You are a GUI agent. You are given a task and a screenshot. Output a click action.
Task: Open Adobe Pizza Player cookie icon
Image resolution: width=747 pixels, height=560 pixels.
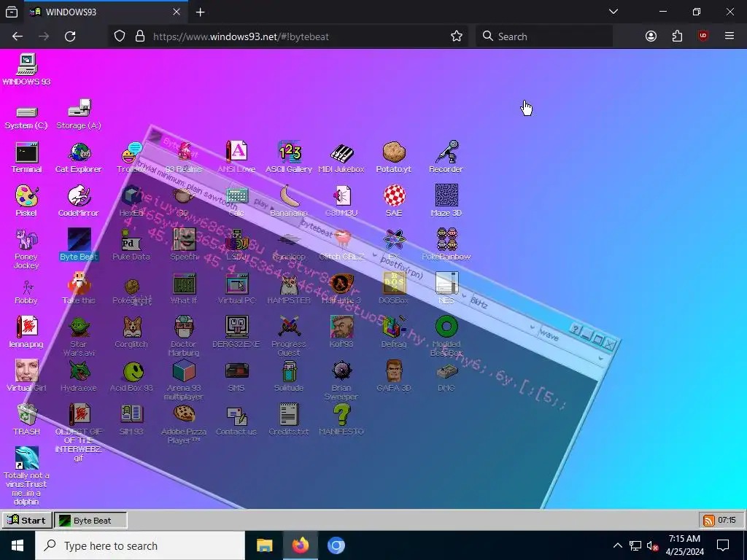[x=184, y=413]
